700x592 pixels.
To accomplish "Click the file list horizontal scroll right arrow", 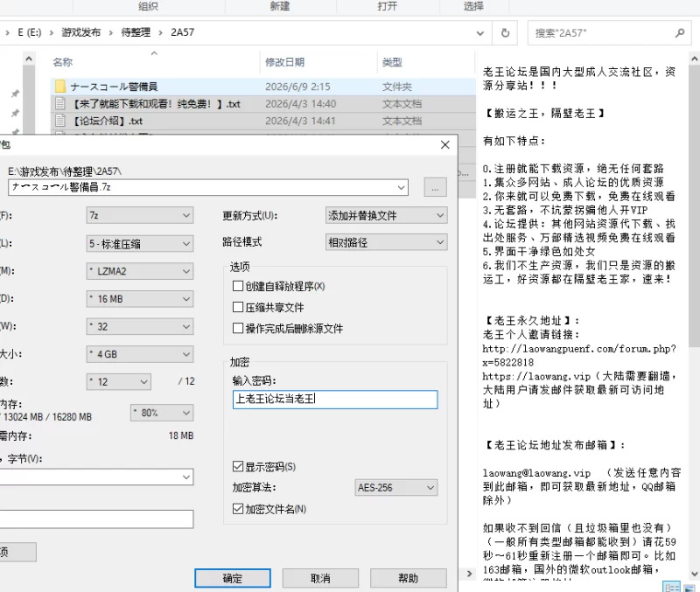I will pyautogui.click(x=469, y=574).
